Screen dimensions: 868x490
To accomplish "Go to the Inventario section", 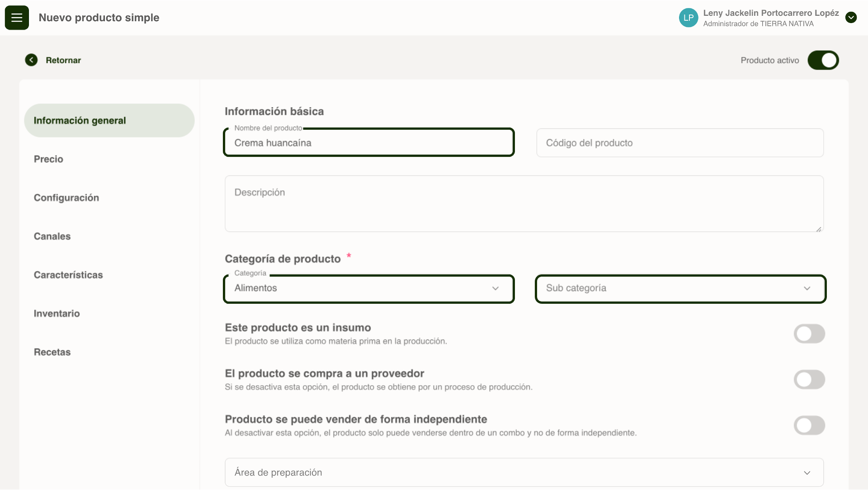I will point(57,314).
